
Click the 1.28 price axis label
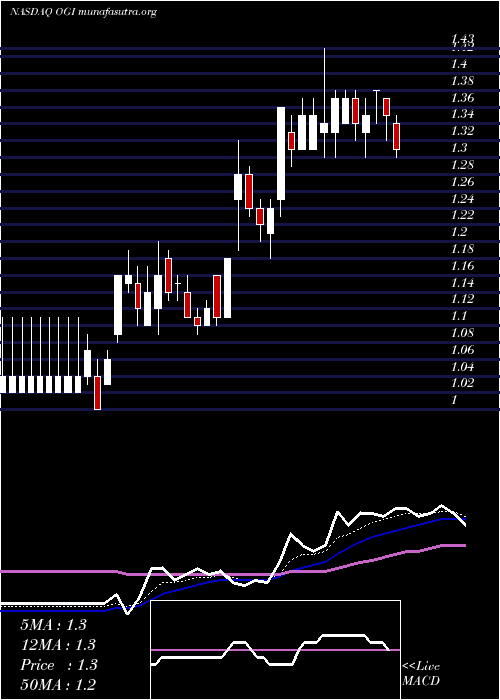(x=463, y=165)
